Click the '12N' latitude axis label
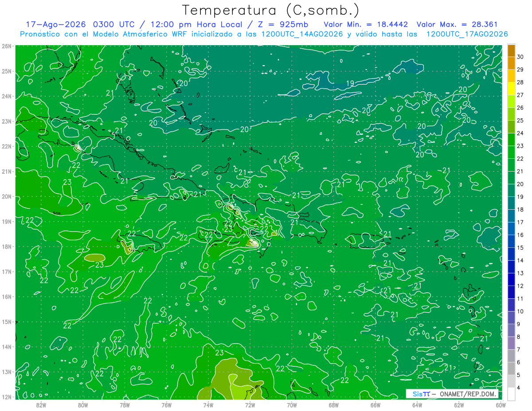The image size is (532, 411). click(7, 396)
